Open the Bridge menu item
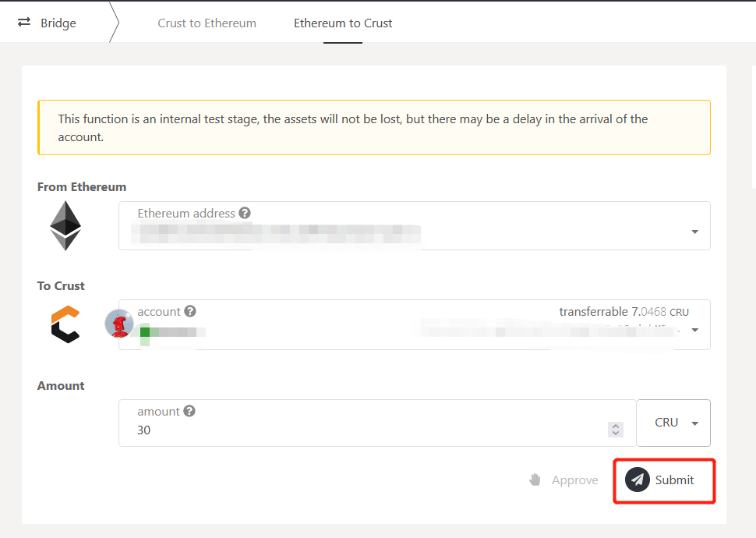This screenshot has width=756, height=538. (48, 23)
